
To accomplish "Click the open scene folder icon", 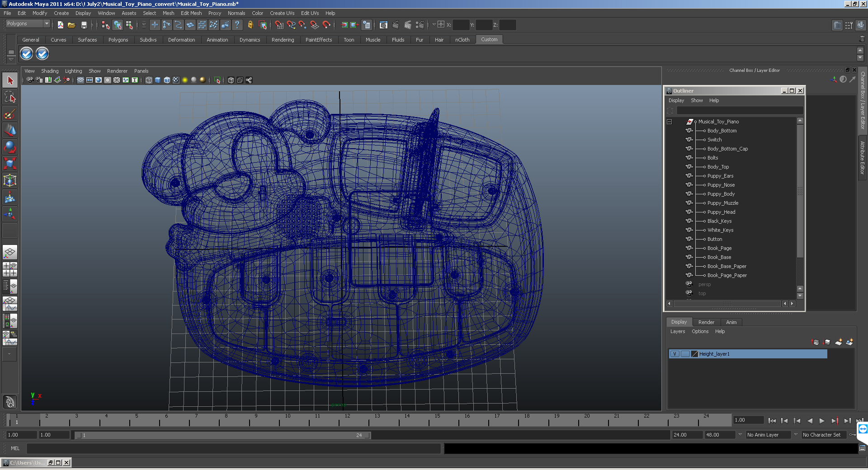I will tap(71, 25).
